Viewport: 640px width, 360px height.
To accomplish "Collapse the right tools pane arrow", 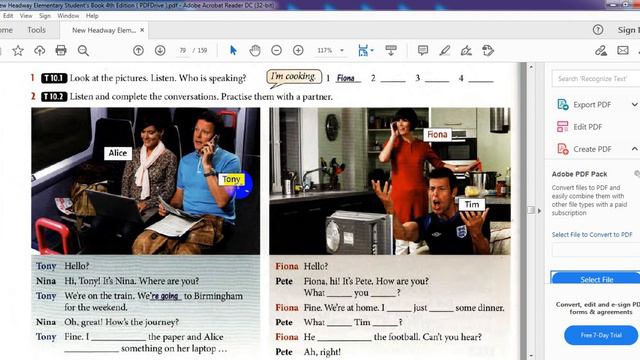I will point(539,211).
